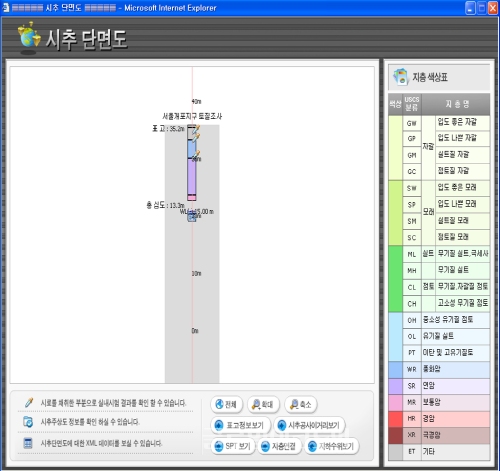
Task: Click the Internet Explorer page icon in title bar
Action: click(x=6, y=7)
